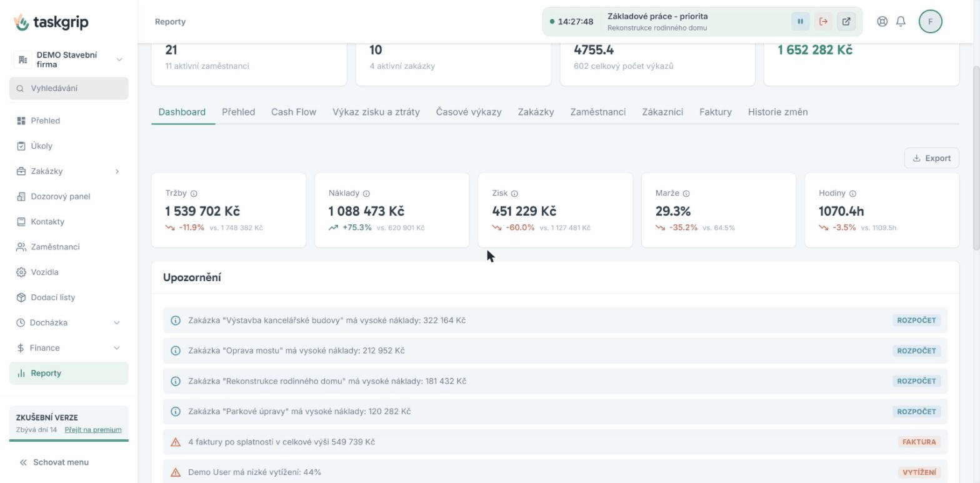
Task: Click the info icon next to Zisk
Action: point(514,194)
